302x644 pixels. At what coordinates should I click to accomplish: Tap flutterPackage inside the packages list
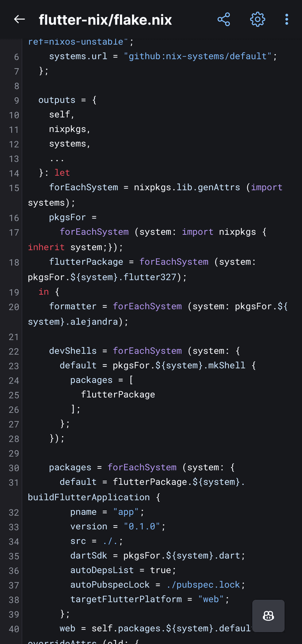118,395
